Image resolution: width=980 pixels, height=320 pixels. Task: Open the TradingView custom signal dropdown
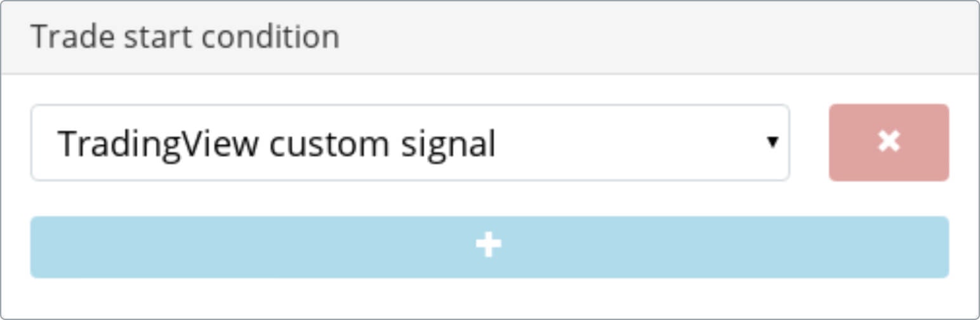[x=410, y=142]
